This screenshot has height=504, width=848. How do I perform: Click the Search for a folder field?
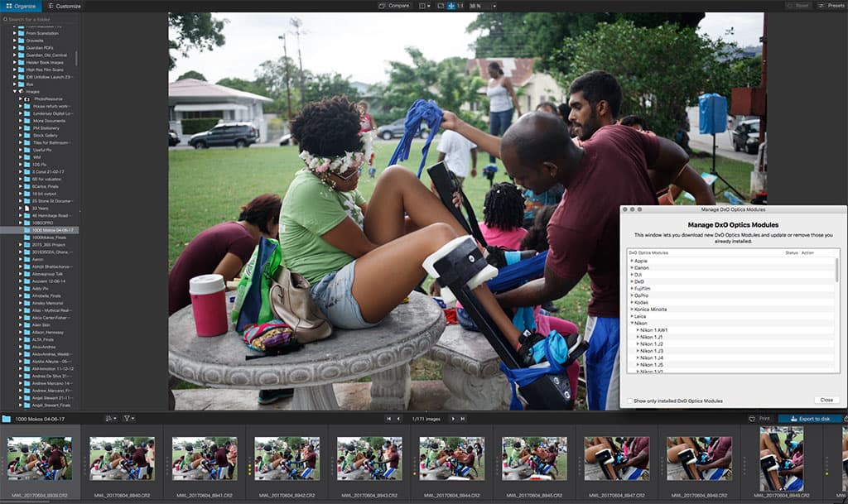coord(40,18)
